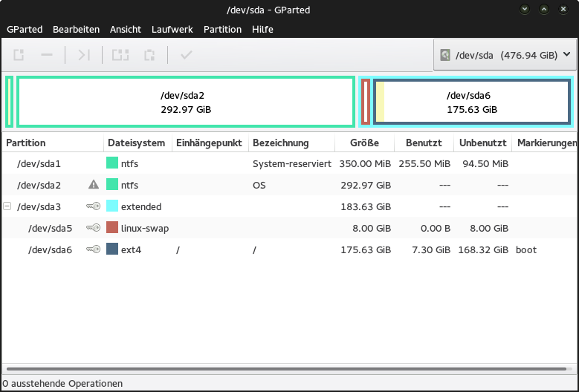Image resolution: width=579 pixels, height=392 pixels.
Task: Maximize the GParted window
Action: tap(544, 9)
